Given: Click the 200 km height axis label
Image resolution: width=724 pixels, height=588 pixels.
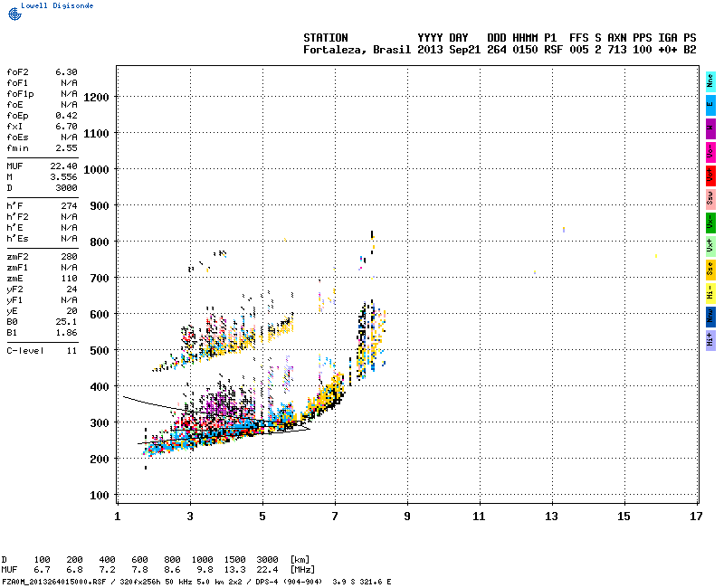Looking at the screenshot, I should coord(100,460).
